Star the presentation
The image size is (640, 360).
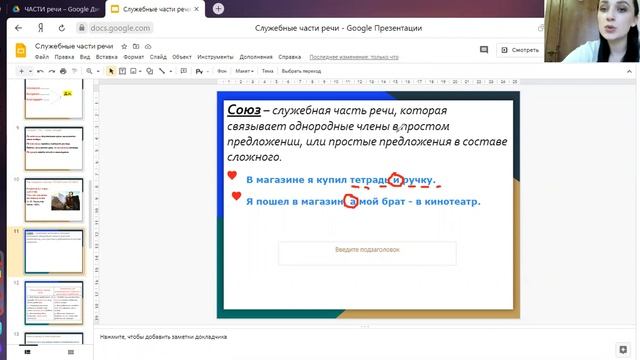[x=124, y=47]
